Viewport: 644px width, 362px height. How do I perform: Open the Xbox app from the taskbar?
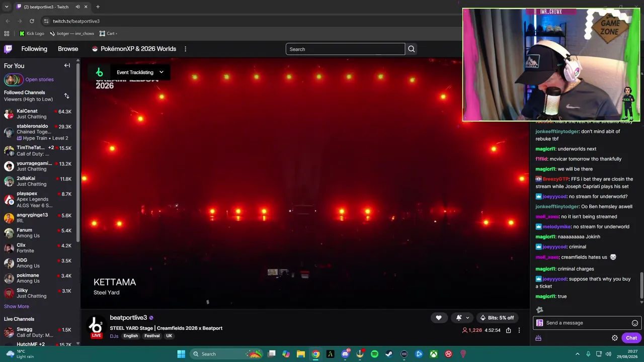(x=434, y=354)
